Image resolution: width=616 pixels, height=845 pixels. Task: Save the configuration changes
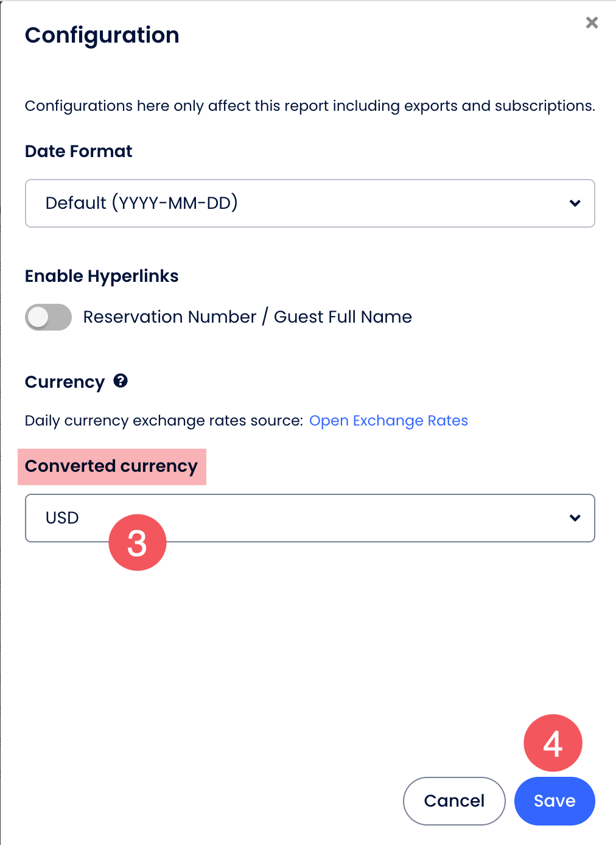(554, 801)
